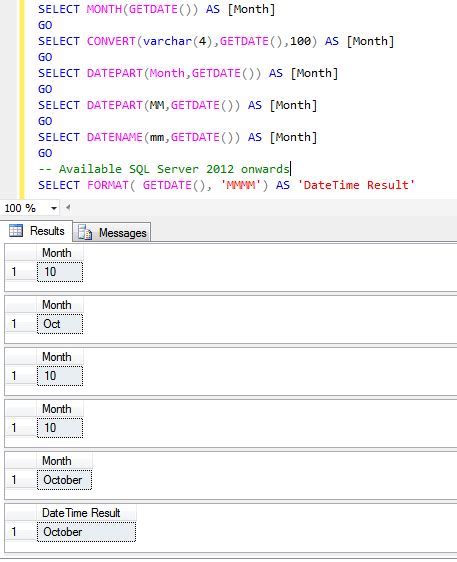Click the Results tab grid icon

point(16,230)
